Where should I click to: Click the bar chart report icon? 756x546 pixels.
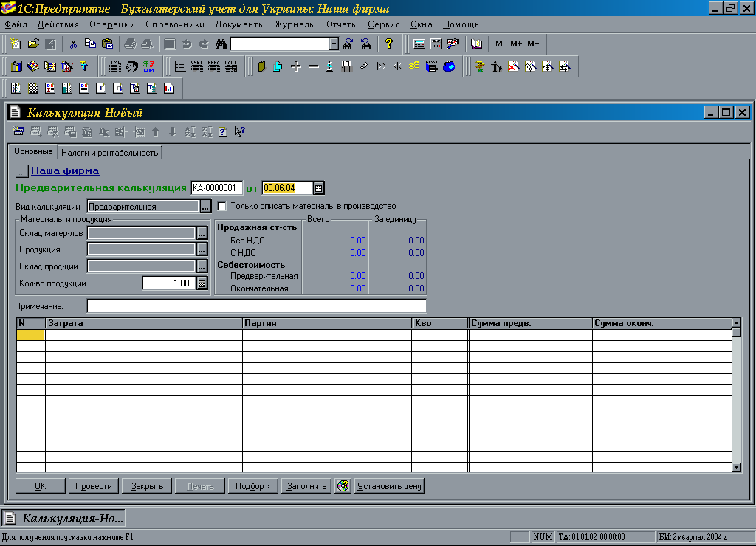coord(169,89)
